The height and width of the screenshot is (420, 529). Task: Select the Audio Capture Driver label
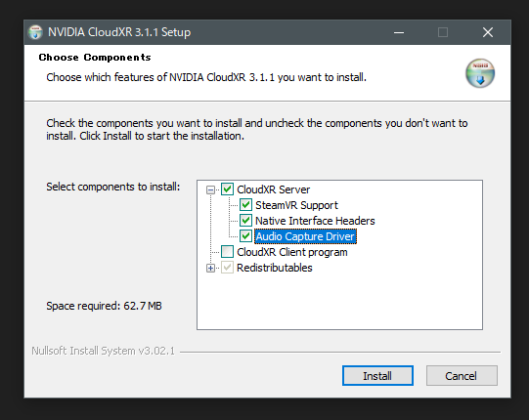click(305, 236)
